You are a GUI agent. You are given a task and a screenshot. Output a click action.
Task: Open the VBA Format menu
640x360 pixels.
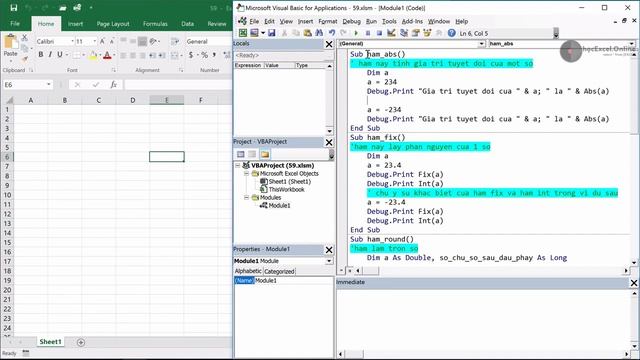(x=328, y=21)
